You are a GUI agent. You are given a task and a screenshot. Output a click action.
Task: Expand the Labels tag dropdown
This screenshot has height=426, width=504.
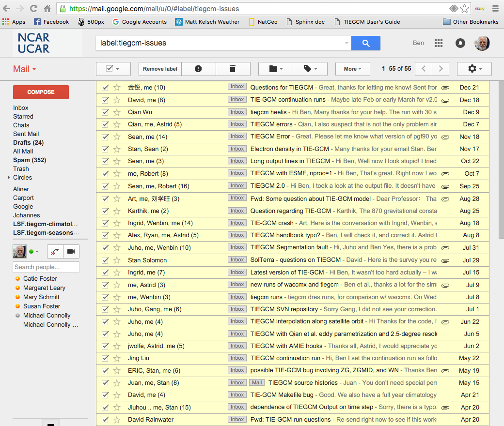(x=310, y=69)
